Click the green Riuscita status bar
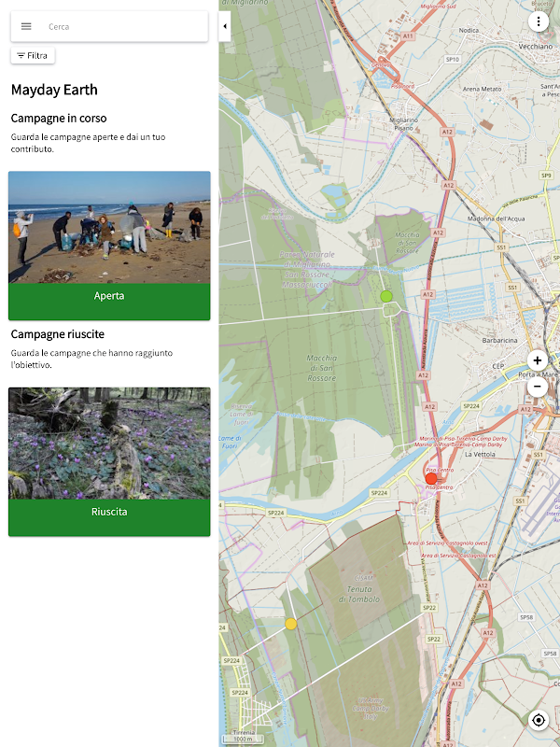The height and width of the screenshot is (747, 560). pos(109,517)
